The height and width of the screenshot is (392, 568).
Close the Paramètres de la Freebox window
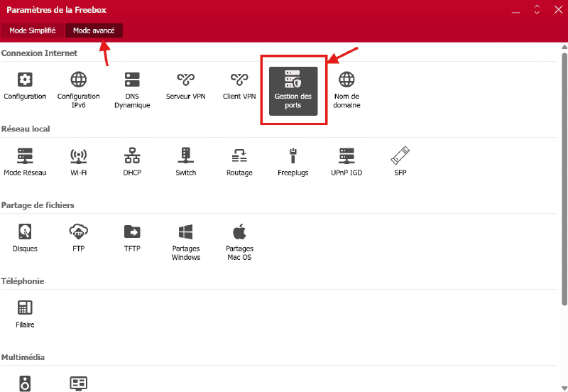click(x=558, y=10)
